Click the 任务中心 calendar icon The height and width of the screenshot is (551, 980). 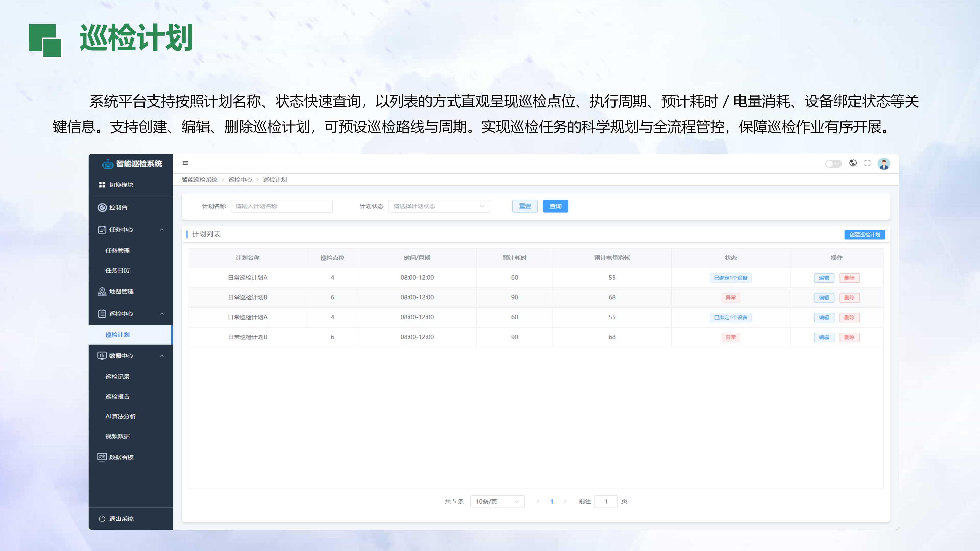(102, 229)
